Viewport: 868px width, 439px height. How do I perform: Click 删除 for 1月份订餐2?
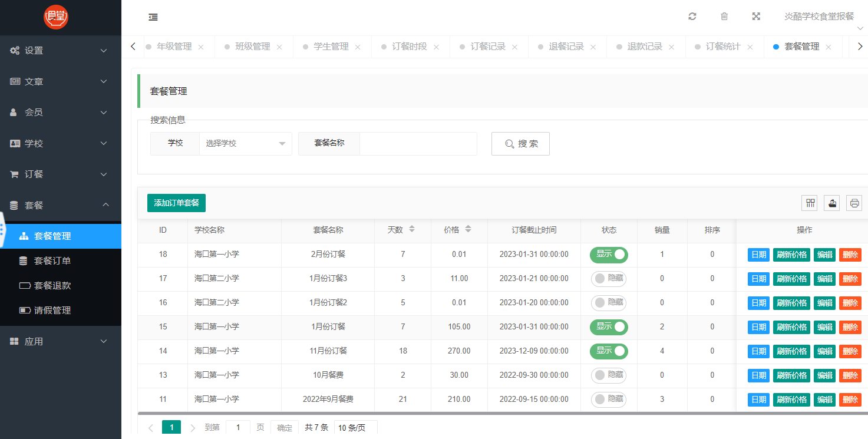pyautogui.click(x=850, y=303)
